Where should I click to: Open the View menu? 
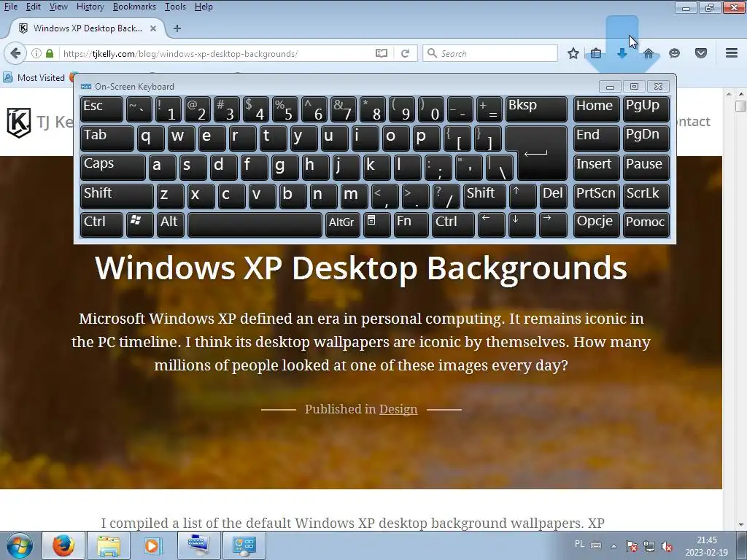click(58, 7)
